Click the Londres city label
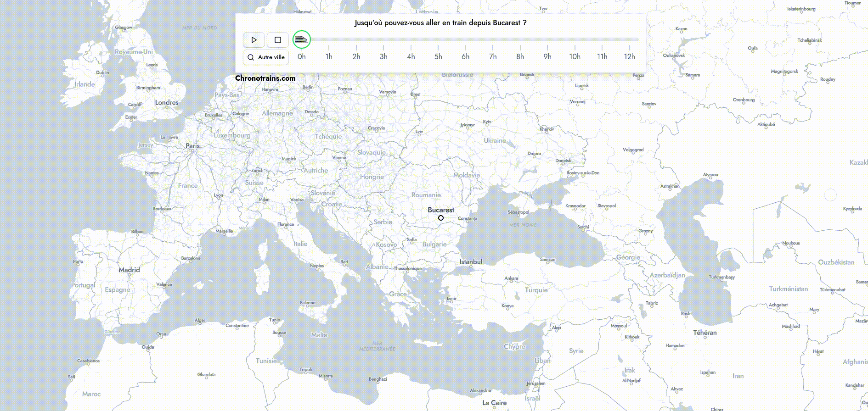 166,103
